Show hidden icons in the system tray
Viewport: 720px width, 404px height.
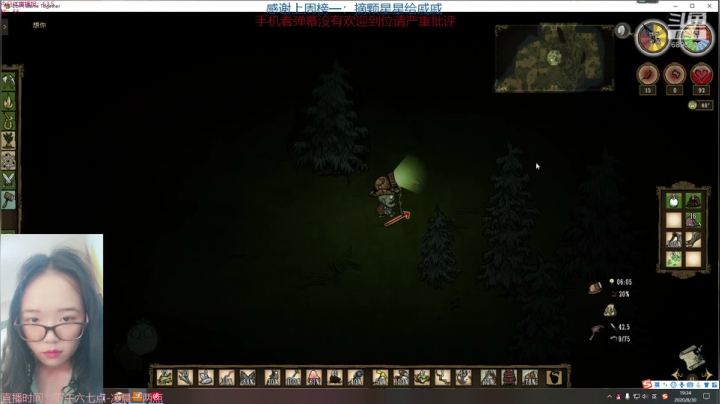click(609, 397)
